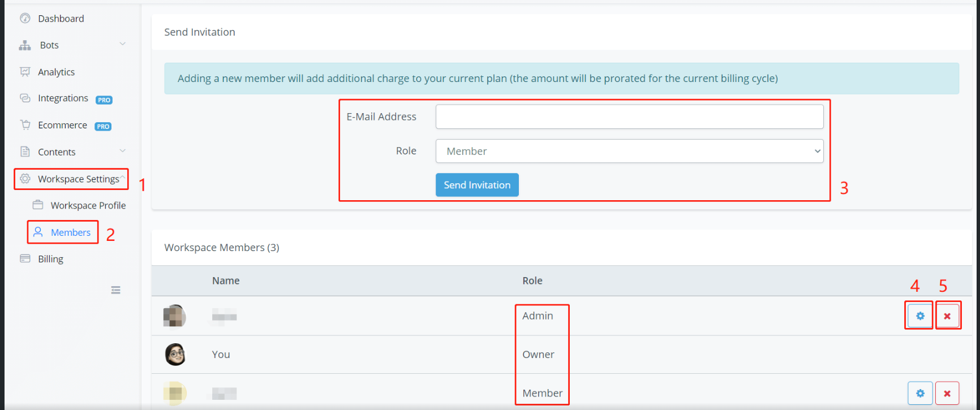Click the Dashboard gauge icon

click(25, 19)
